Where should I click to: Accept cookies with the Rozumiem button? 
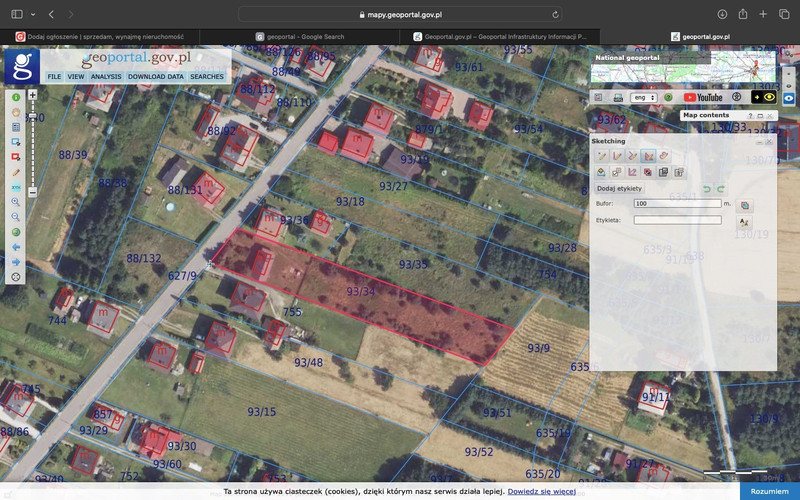[769, 491]
